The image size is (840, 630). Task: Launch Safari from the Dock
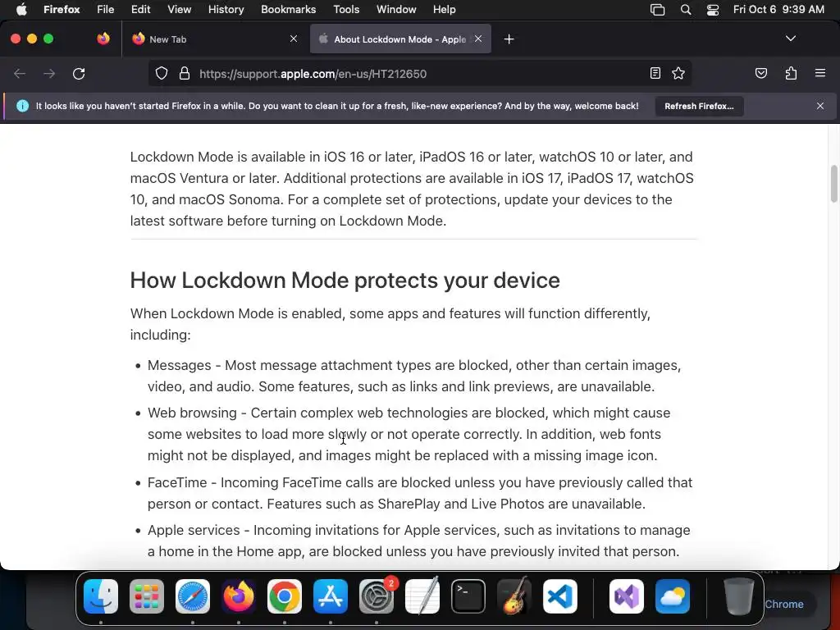pos(193,596)
